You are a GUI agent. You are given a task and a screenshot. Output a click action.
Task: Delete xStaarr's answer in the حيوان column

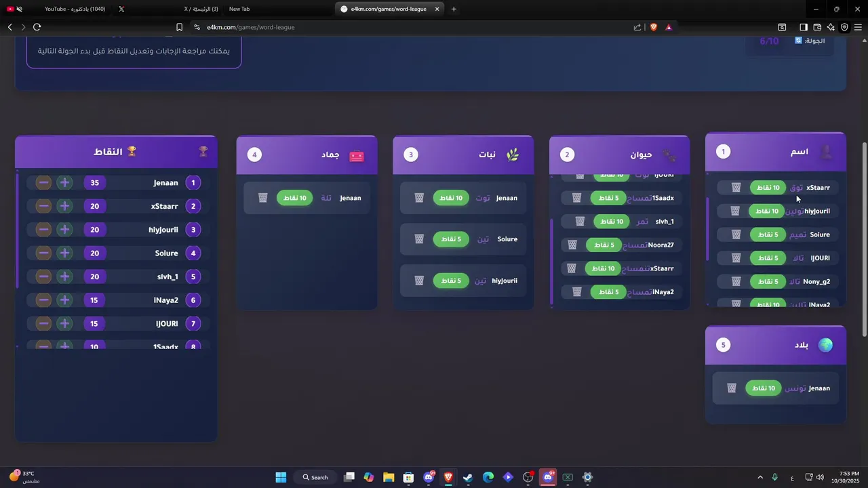coord(572,268)
